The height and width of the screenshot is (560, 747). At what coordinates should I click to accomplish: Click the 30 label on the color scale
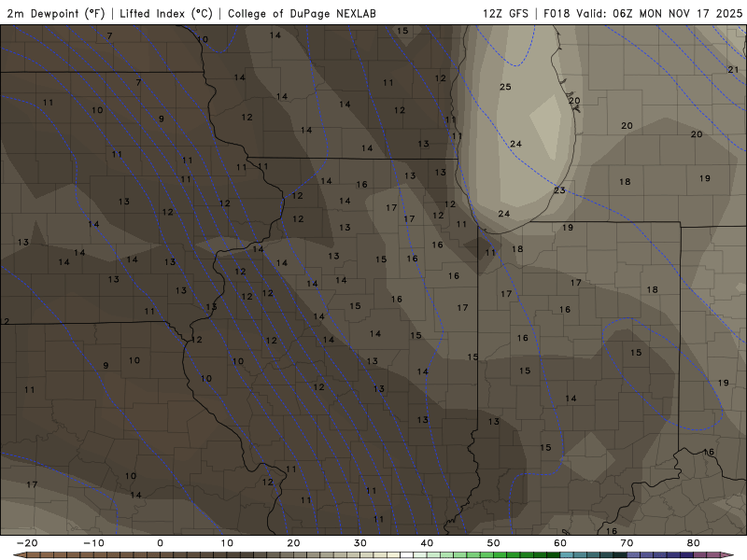coord(360,543)
